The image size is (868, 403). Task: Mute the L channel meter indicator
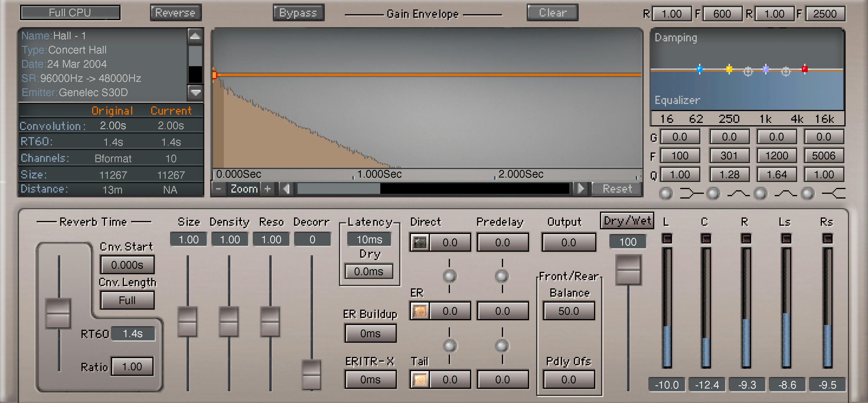pyautogui.click(x=667, y=239)
